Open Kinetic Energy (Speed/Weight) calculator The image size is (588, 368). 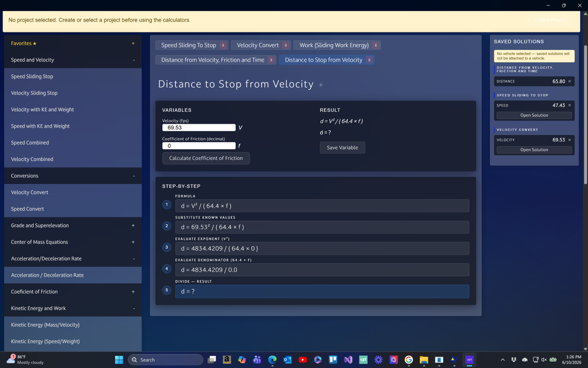pos(73,342)
